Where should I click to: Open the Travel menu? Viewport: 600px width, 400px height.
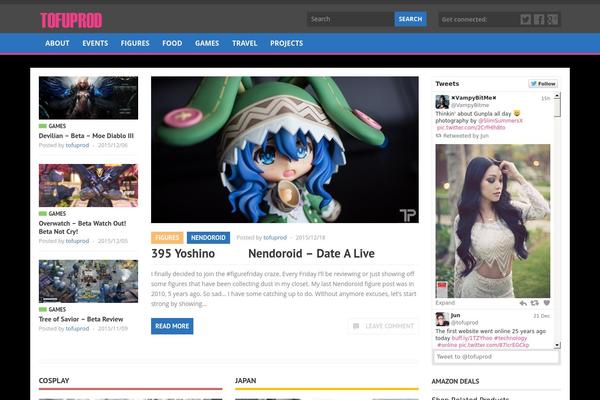245,43
